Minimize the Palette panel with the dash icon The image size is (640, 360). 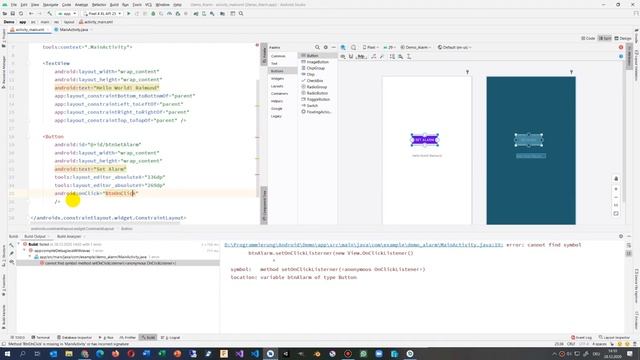click(x=333, y=47)
